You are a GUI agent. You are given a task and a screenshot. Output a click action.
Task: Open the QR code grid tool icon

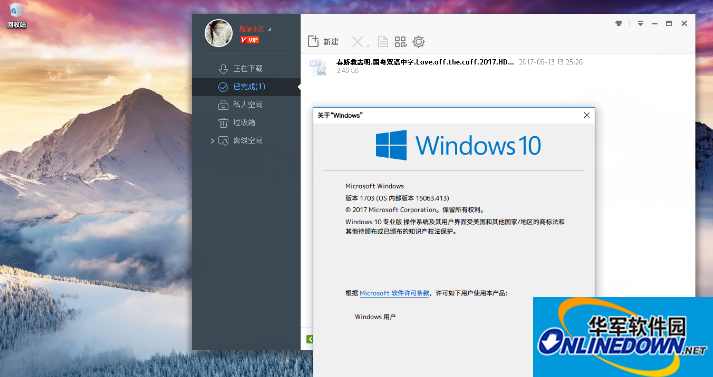400,42
